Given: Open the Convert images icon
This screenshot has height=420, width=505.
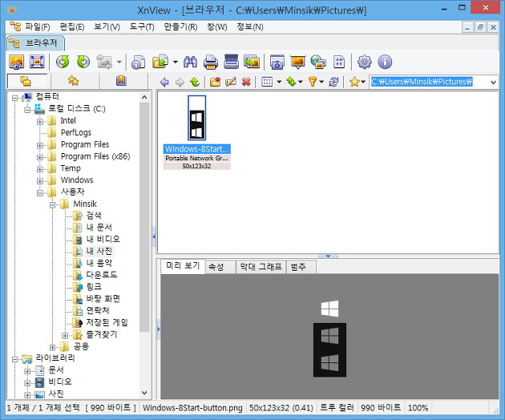Looking at the screenshot, I should tap(252, 62).
